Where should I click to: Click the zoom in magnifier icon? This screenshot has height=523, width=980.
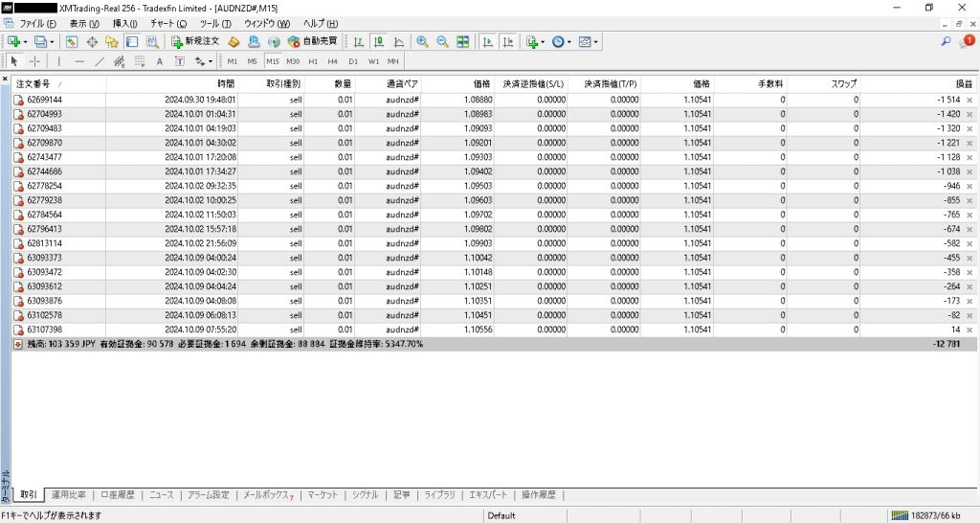coord(423,41)
